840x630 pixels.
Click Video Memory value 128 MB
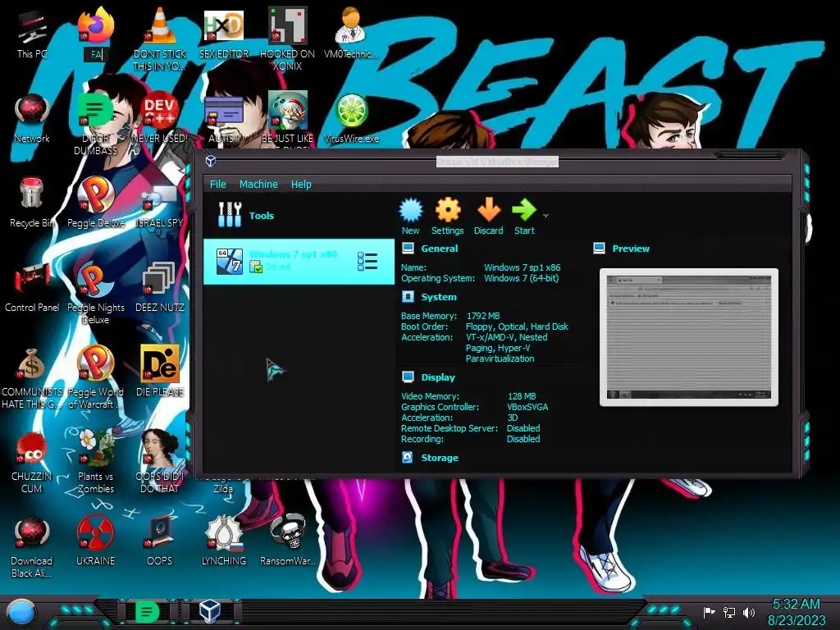[x=522, y=396]
